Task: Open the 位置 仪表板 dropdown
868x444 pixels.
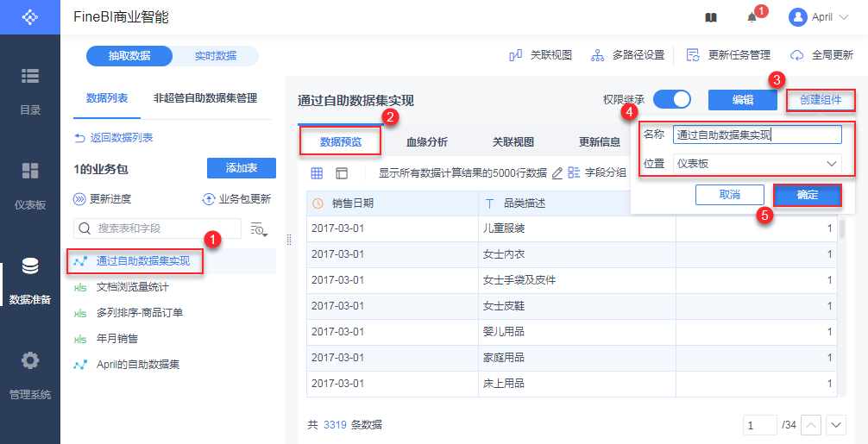Action: pos(758,164)
